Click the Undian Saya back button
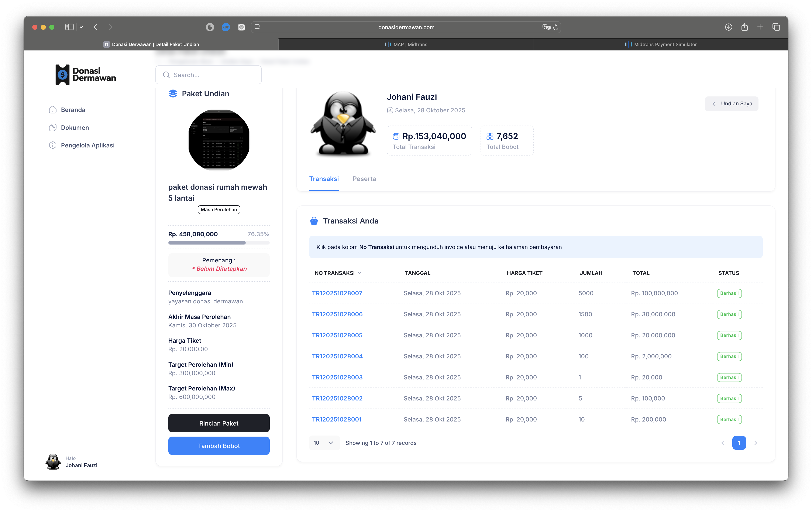The width and height of the screenshot is (812, 512). pos(731,103)
